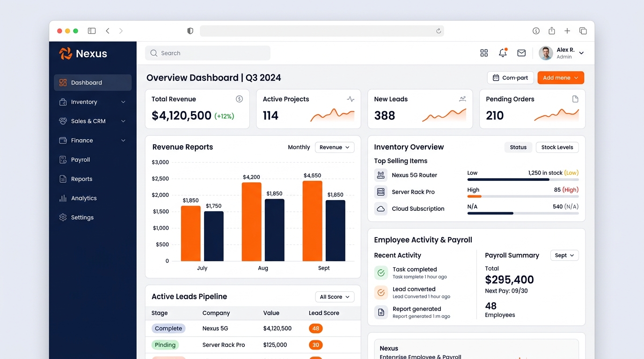Click the orange Add mene button
The image size is (644, 359).
(561, 78)
